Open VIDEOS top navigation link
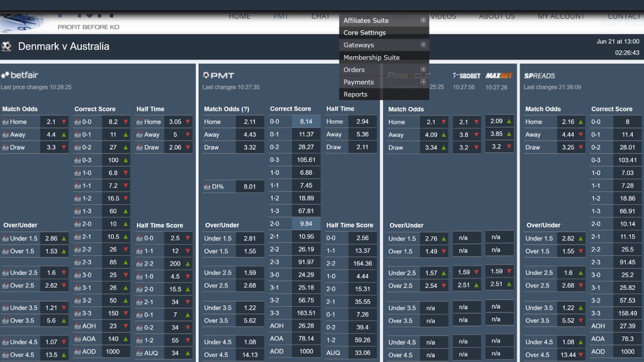Image resolution: width=644 pixels, height=362 pixels. point(443,16)
